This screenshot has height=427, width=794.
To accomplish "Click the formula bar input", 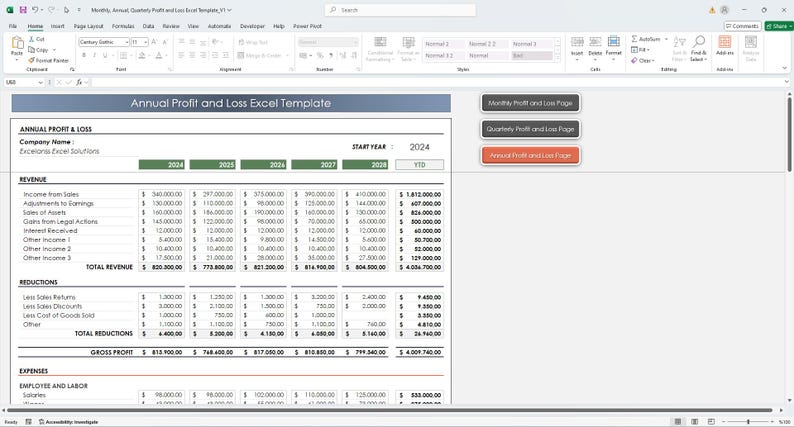I will (435, 82).
